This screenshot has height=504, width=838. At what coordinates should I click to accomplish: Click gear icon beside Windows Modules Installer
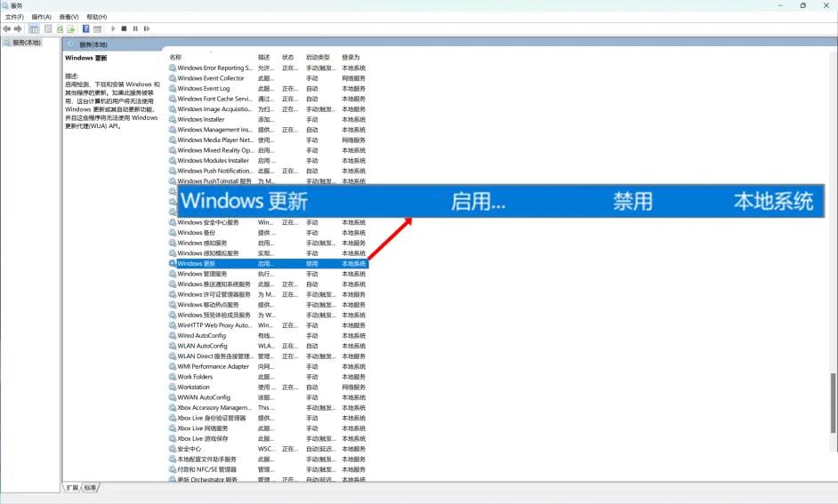(173, 161)
